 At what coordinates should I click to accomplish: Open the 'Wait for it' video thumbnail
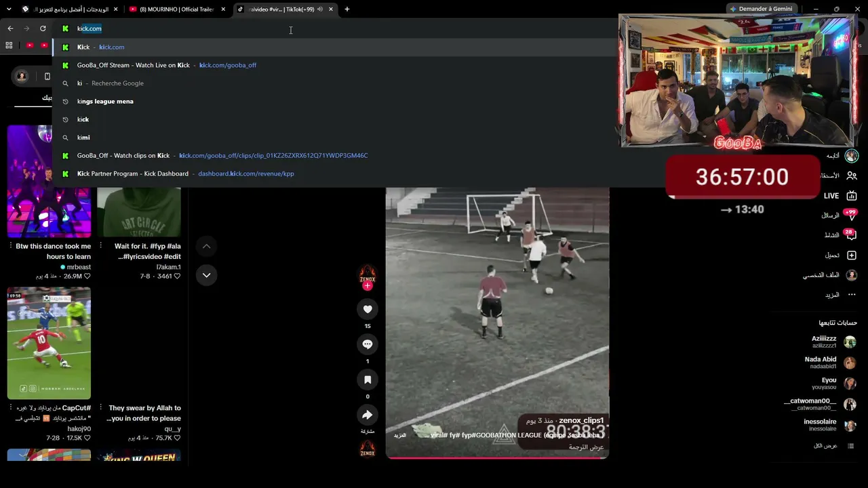click(139, 212)
